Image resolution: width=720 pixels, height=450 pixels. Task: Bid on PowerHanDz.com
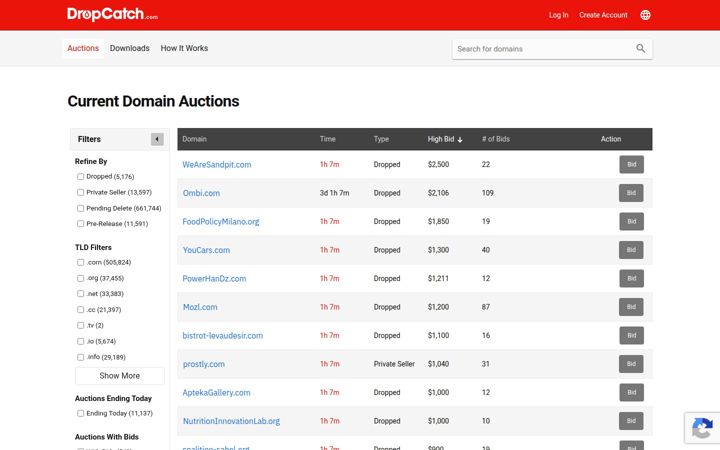tap(631, 278)
